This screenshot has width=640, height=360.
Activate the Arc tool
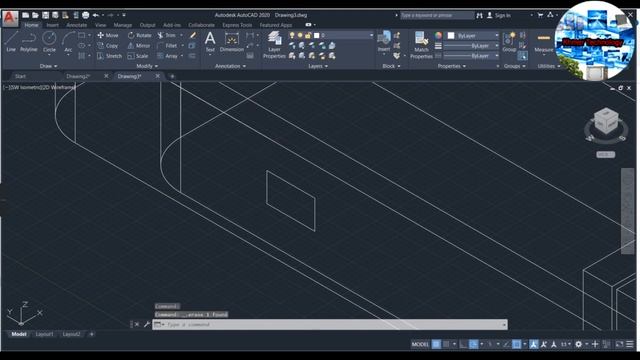tap(68, 42)
